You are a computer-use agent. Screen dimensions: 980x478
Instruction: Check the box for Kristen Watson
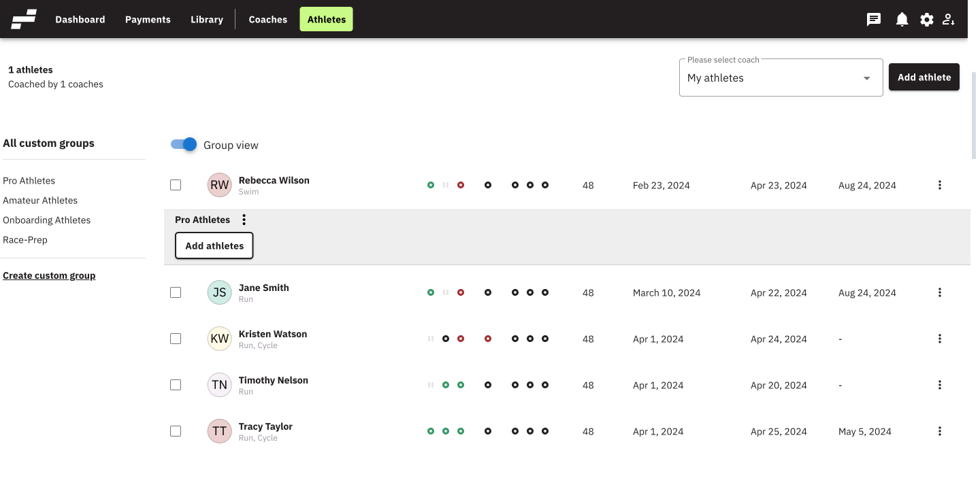coord(176,339)
